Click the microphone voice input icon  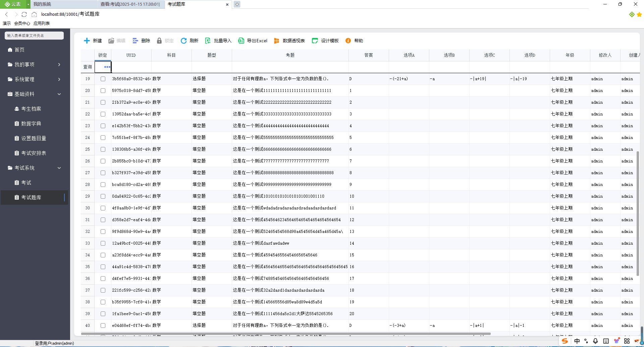coord(595,341)
